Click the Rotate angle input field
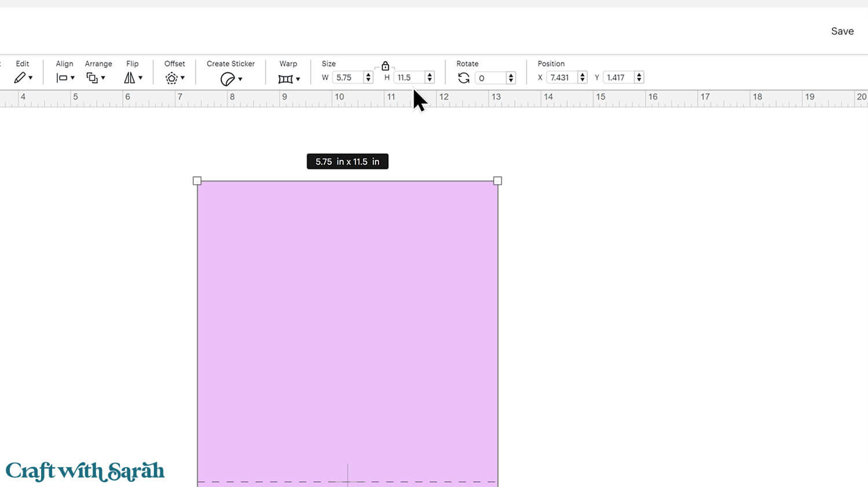868x487 pixels. tap(490, 78)
